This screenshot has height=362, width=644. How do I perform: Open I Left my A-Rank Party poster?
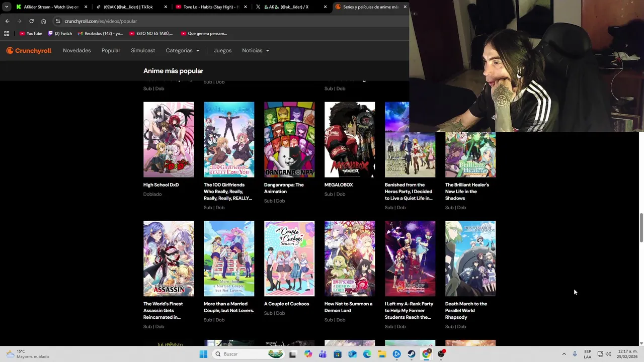tap(410, 258)
